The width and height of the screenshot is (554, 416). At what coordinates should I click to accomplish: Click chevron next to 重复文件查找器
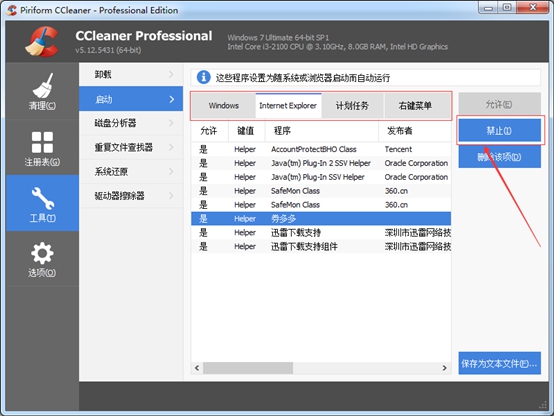point(171,147)
